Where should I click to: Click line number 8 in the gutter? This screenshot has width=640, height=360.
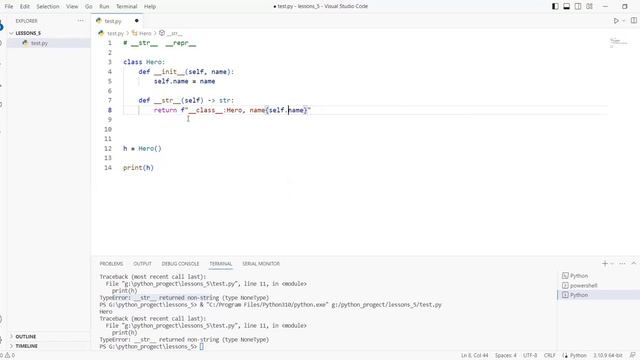(x=109, y=110)
